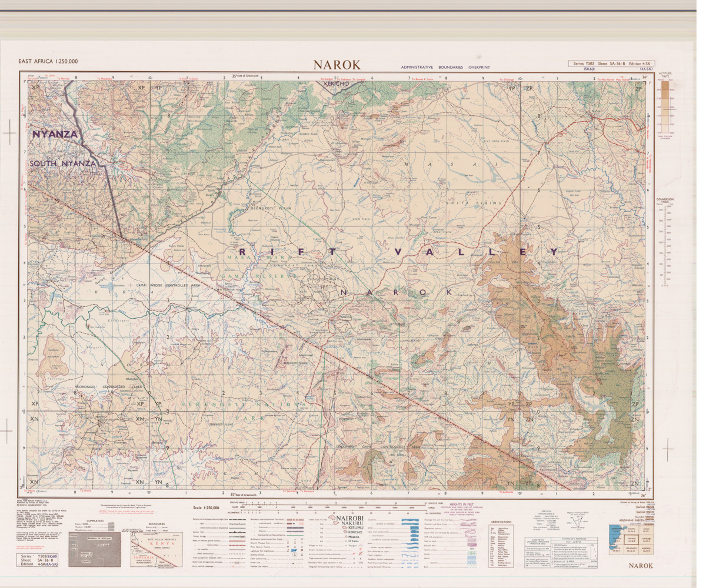This screenshot has height=588, width=706.
Task: Click the mosque symbol in the legend
Action: click(x=295, y=542)
